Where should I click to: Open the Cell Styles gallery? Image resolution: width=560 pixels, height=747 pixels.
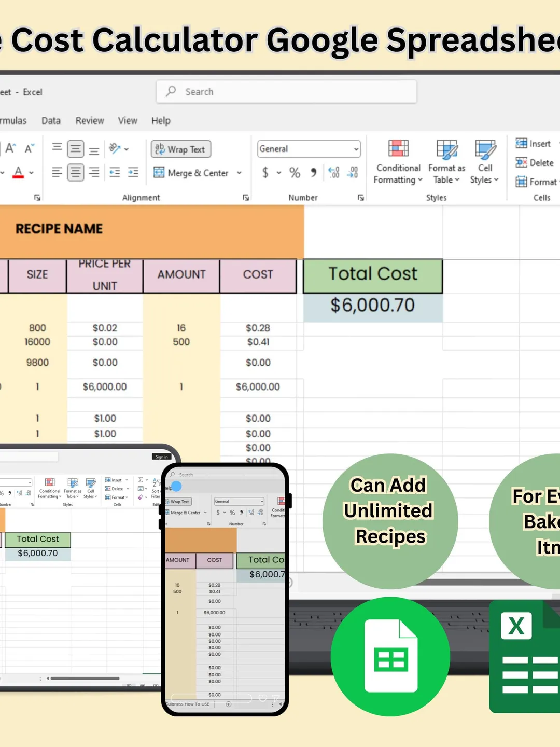click(x=484, y=162)
